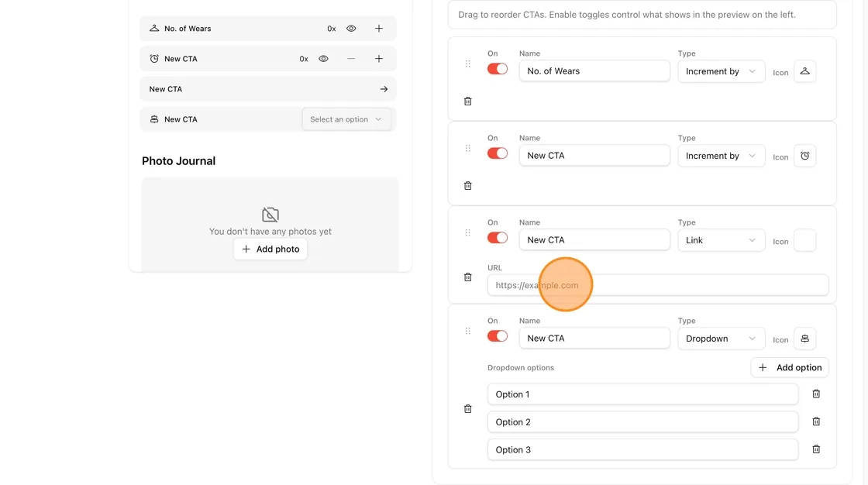This screenshot has width=868, height=485.
Task: Open the Type dropdown for No. of Wears
Action: click(722, 71)
